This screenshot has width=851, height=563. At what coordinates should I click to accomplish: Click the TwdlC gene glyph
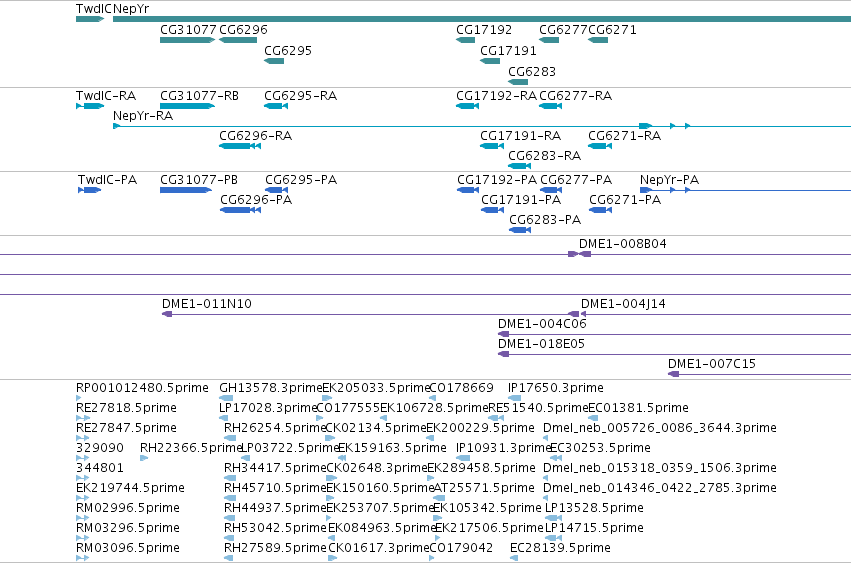tap(90, 19)
